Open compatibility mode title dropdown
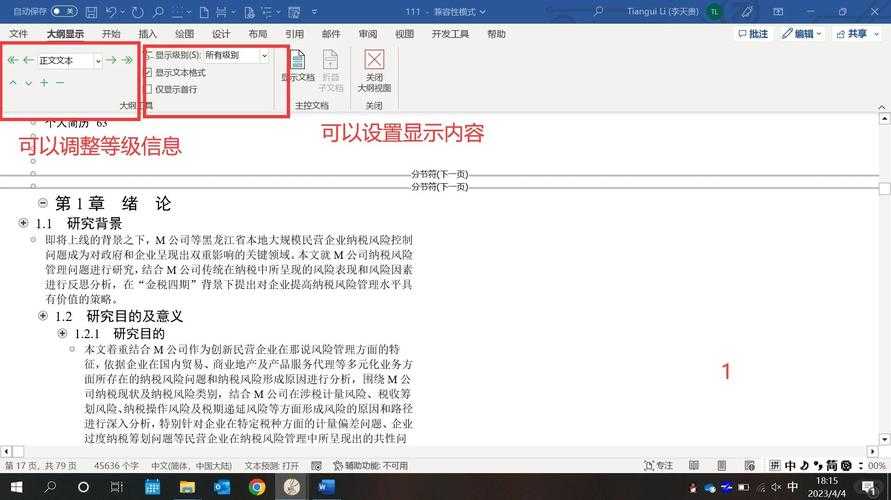 (482, 11)
